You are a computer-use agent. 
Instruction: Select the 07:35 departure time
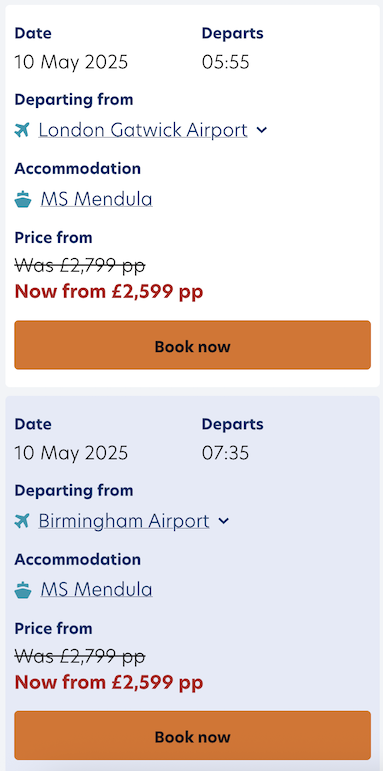226,453
